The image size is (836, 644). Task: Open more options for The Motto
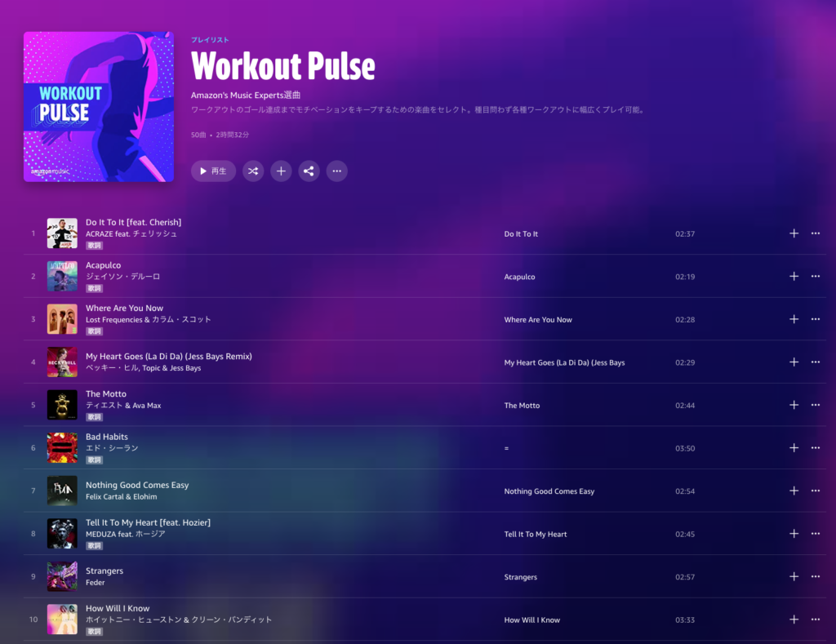(x=816, y=405)
